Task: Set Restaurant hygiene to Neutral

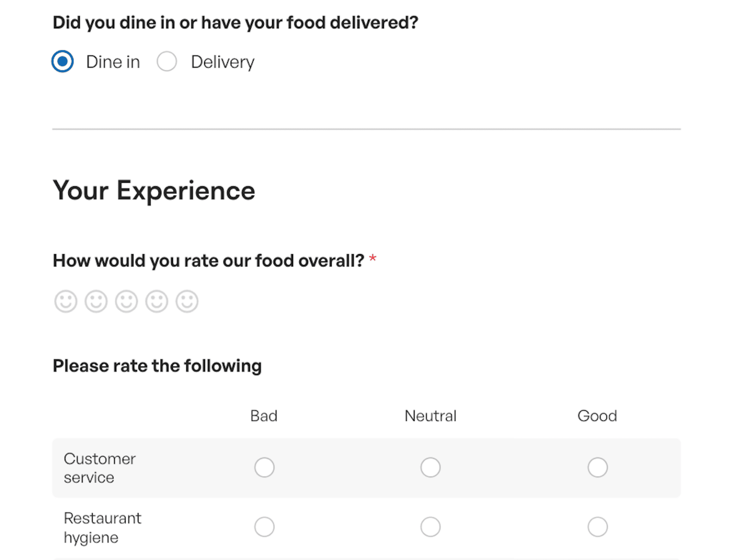Action: (x=431, y=527)
